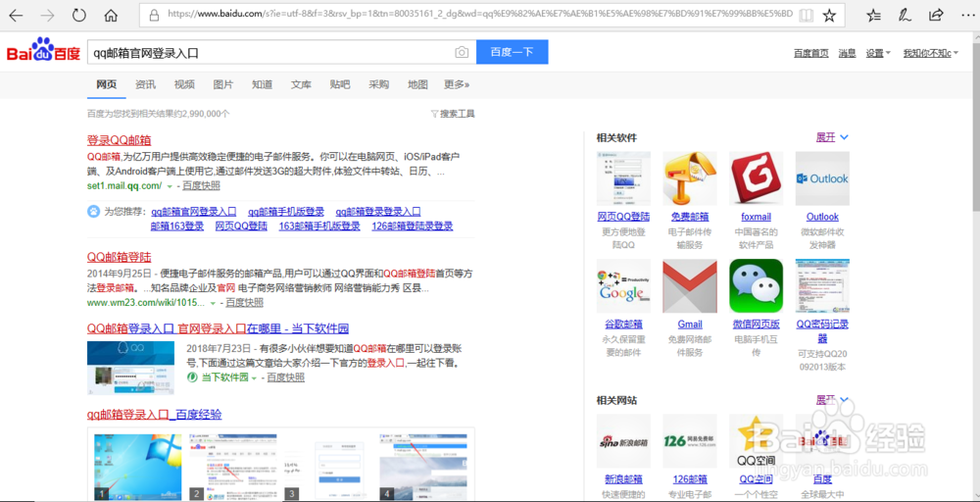Click the Baidu logo
The height and width of the screenshot is (502, 980).
(44, 51)
